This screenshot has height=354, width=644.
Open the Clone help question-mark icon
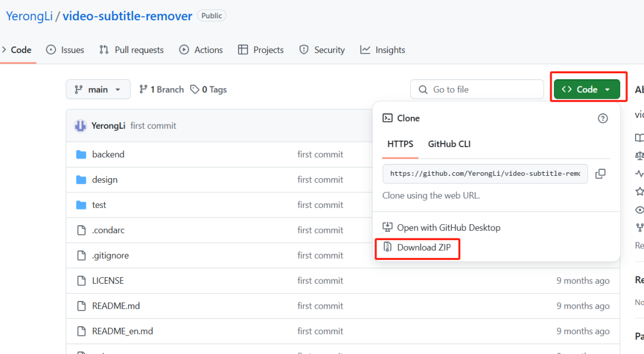pyautogui.click(x=602, y=118)
